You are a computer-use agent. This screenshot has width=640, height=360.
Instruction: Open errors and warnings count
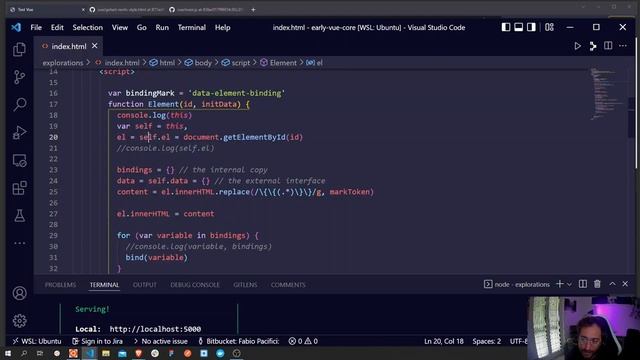point(303,341)
